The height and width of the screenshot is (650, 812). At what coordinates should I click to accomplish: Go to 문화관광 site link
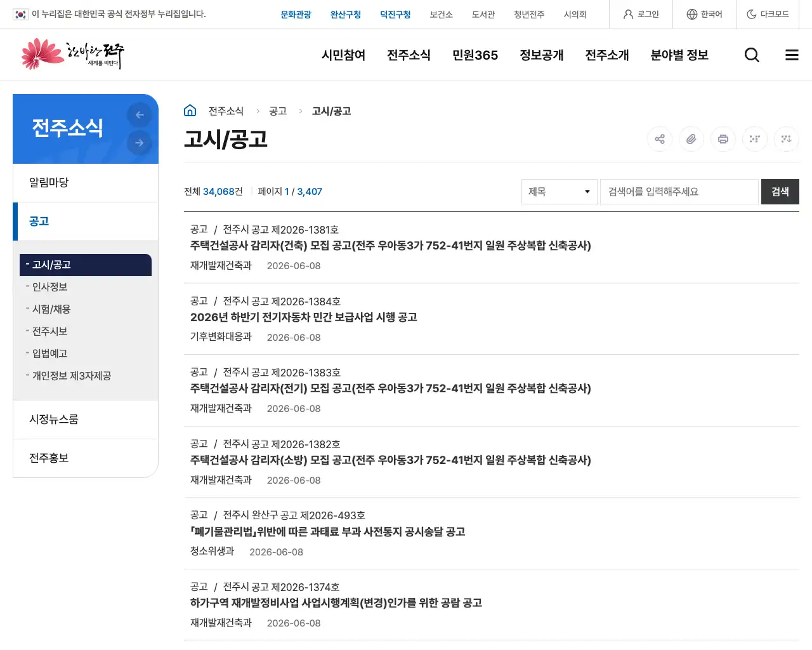[x=296, y=14]
